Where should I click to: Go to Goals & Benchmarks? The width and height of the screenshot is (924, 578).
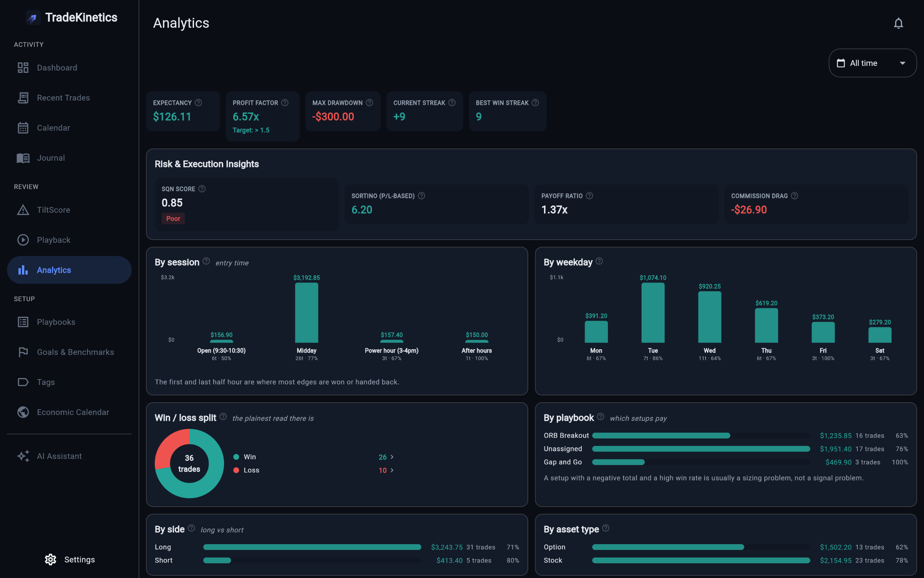coord(69,352)
